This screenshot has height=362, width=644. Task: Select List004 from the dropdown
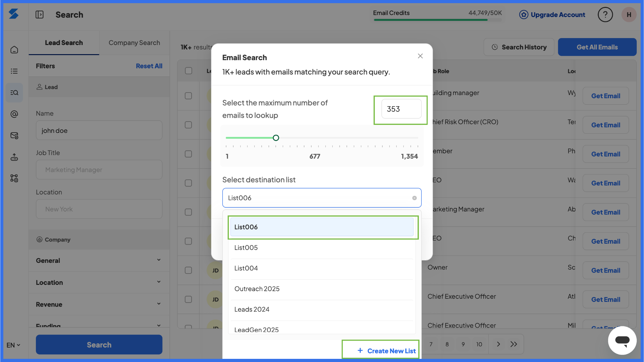tap(322, 268)
